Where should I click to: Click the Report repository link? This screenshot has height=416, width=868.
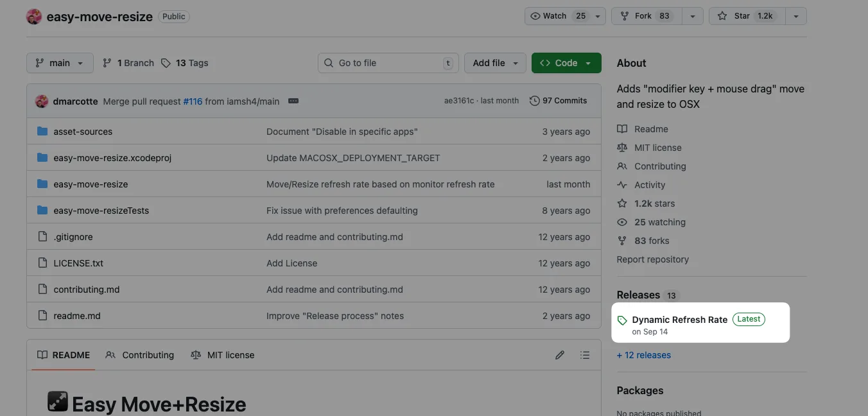[653, 259]
